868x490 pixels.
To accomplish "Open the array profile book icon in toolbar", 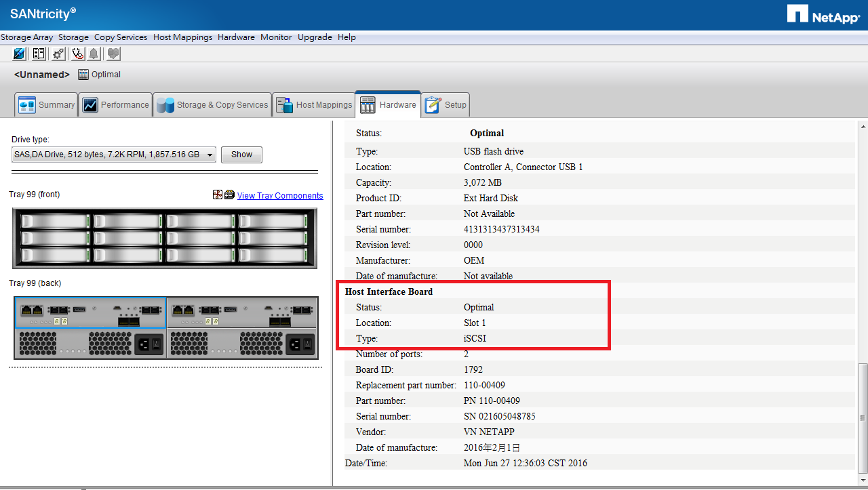I will coord(39,54).
